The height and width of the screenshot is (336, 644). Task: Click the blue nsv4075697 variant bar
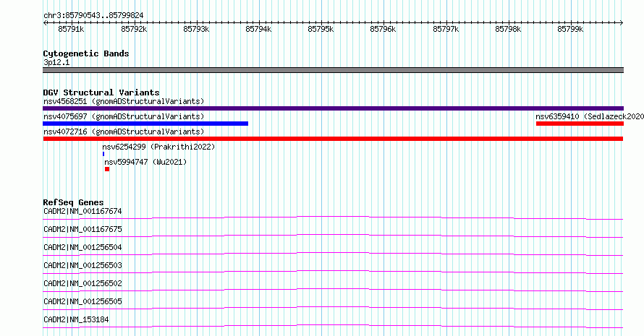click(x=145, y=124)
